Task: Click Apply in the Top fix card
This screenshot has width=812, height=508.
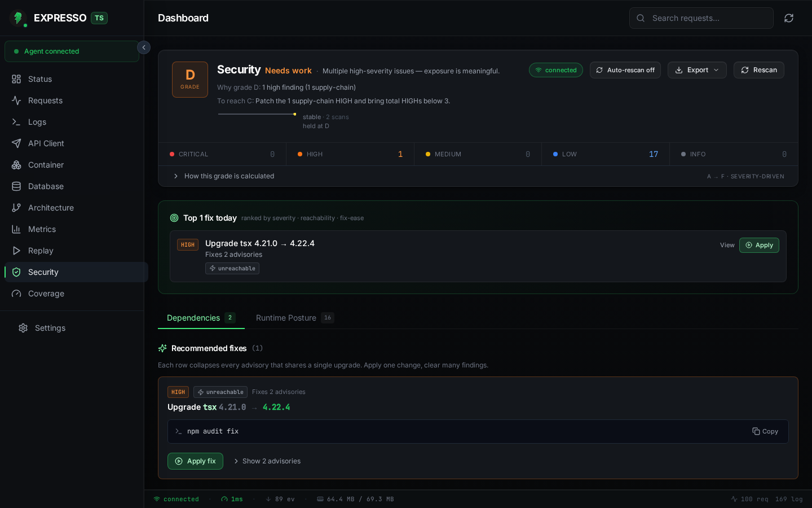Action: [x=759, y=245]
